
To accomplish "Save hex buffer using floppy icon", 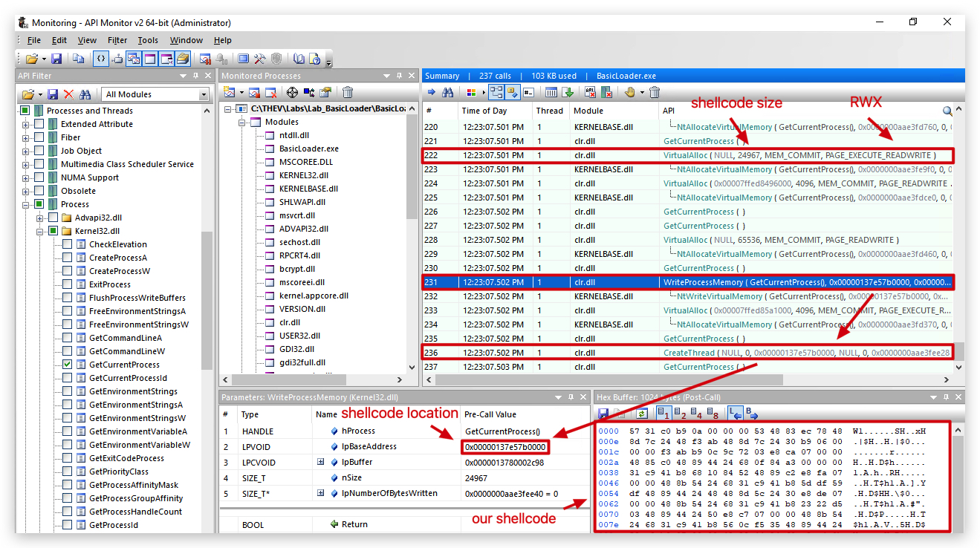I will tap(603, 413).
